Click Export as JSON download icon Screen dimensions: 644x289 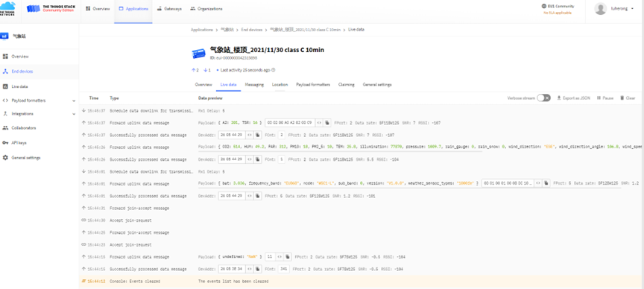pos(559,98)
